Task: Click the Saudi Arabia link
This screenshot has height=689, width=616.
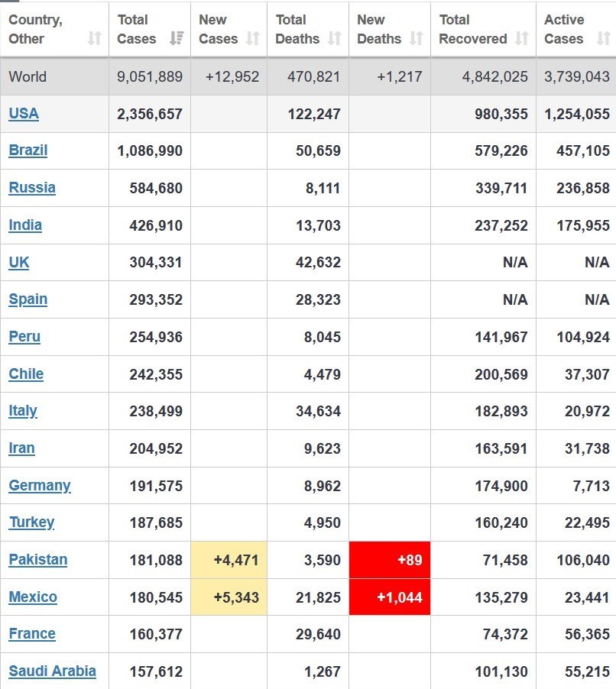Action: pos(52,671)
